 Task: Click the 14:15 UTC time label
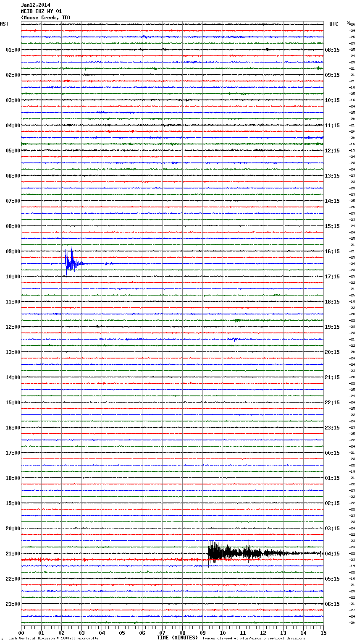pos(332,201)
